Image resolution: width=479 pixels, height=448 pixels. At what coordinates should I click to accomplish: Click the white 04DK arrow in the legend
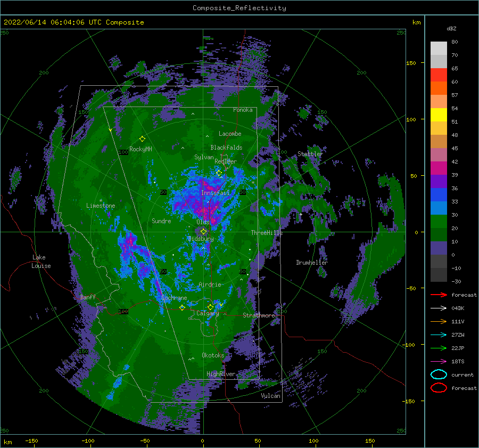tap(439, 308)
